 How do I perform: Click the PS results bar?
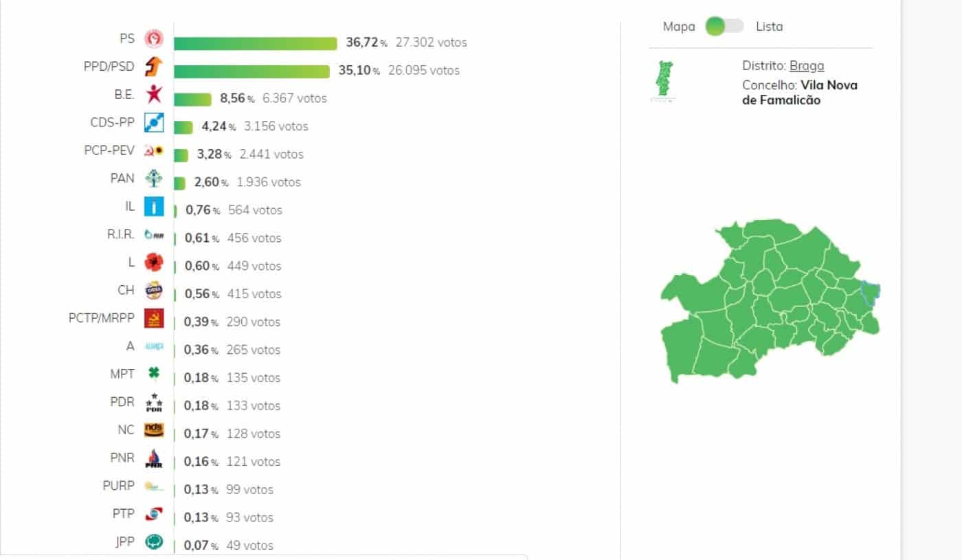(254, 42)
